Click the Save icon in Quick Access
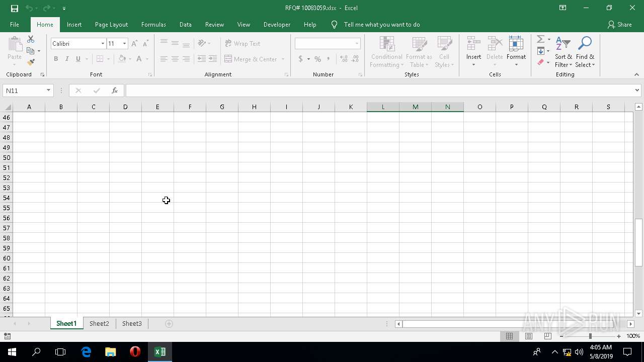The height and width of the screenshot is (362, 644). tap(14, 8)
